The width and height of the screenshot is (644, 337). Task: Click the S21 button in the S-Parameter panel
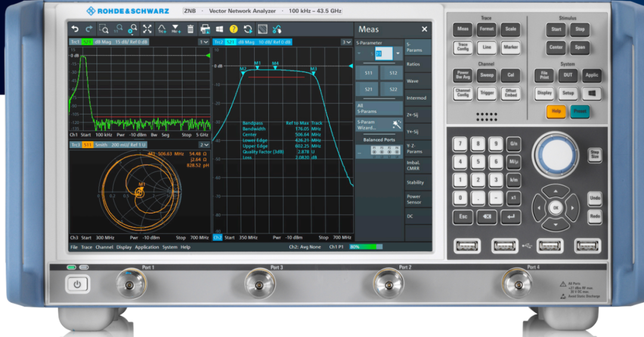tap(368, 89)
